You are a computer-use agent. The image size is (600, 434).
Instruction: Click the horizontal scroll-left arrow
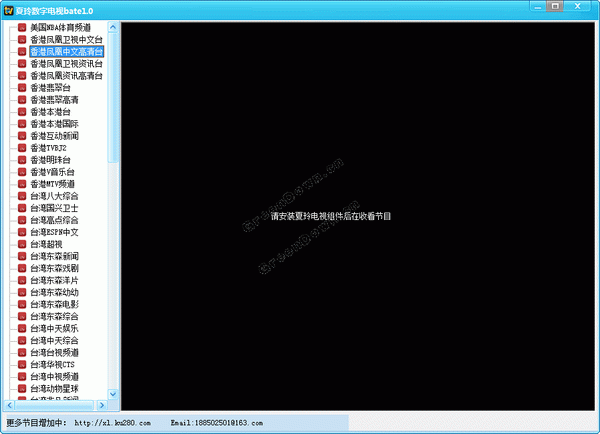[10, 405]
